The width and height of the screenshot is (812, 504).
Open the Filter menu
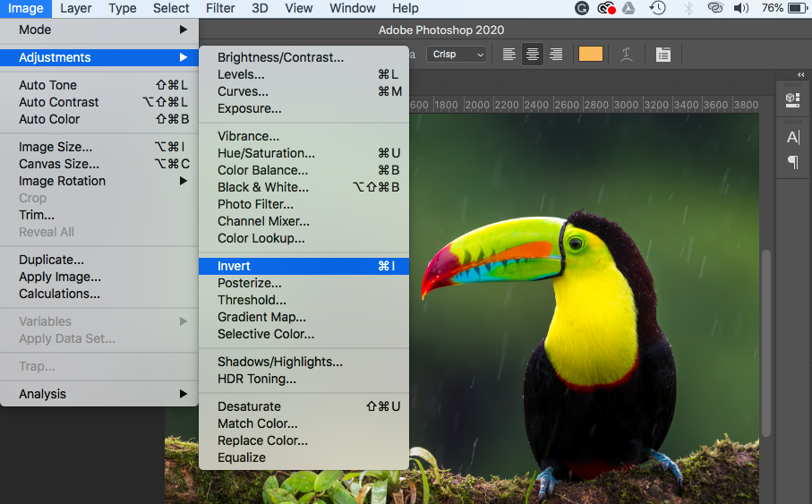click(220, 8)
